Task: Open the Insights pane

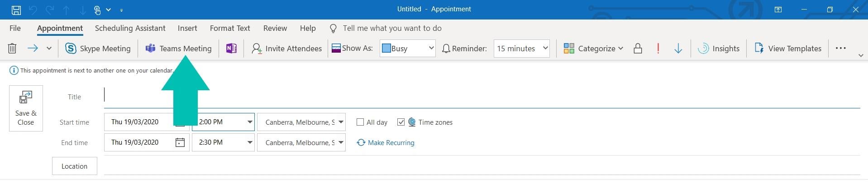Action: pos(719,48)
